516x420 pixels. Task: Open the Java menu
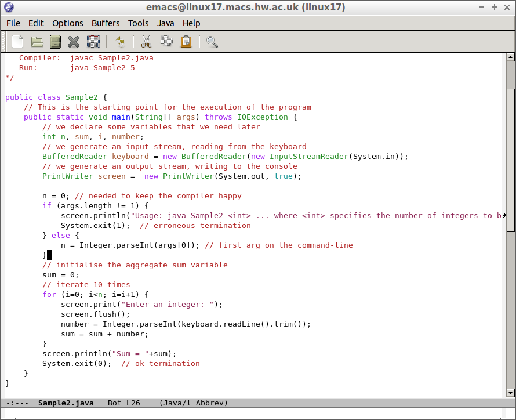pos(165,23)
